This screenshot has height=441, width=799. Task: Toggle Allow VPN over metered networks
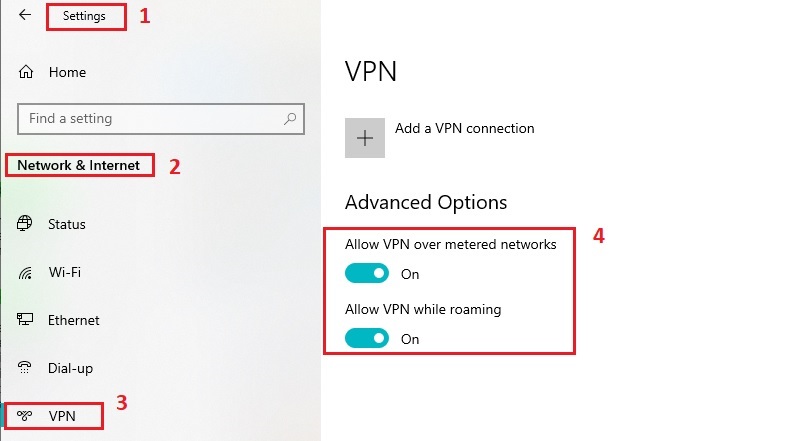click(366, 273)
